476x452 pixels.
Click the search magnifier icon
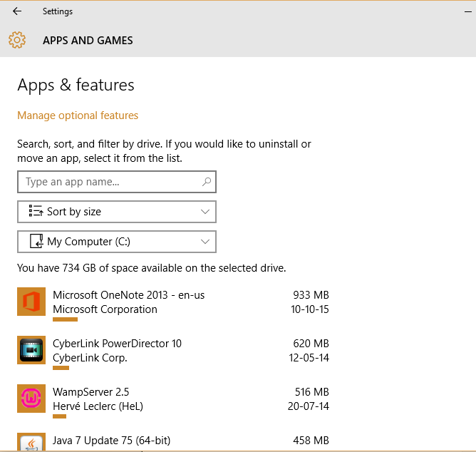(207, 182)
